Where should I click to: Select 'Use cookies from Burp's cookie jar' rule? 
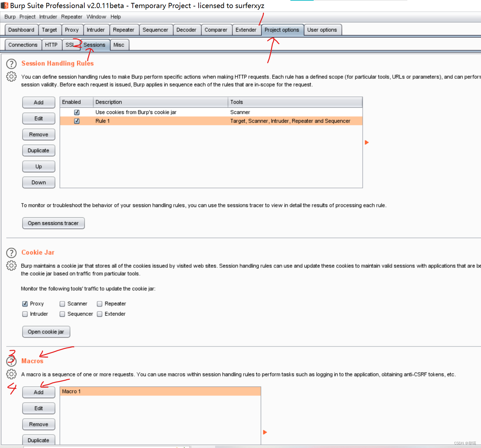211,112
